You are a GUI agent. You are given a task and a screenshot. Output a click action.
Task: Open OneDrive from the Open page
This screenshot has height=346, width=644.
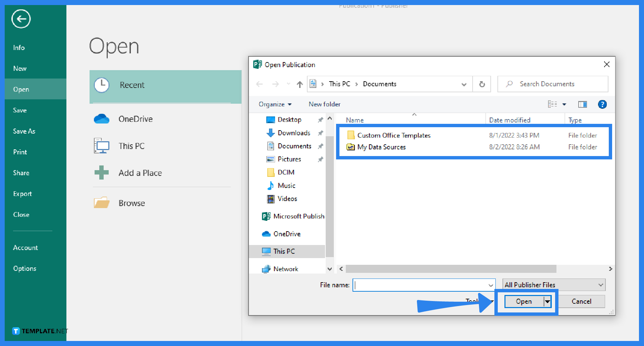pos(136,118)
